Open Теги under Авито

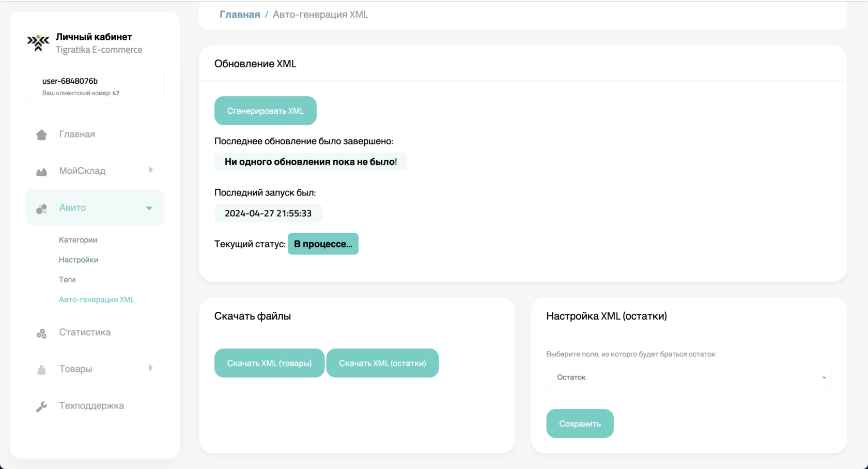click(67, 280)
